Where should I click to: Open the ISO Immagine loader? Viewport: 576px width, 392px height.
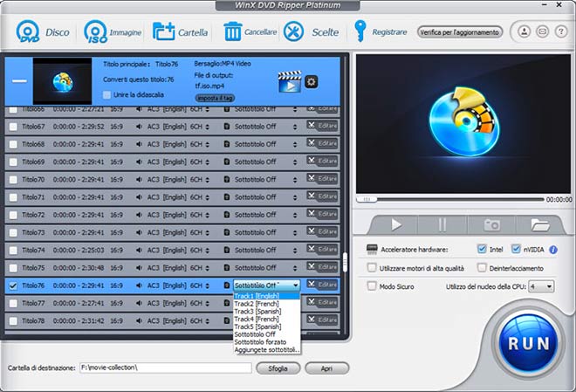(95, 31)
